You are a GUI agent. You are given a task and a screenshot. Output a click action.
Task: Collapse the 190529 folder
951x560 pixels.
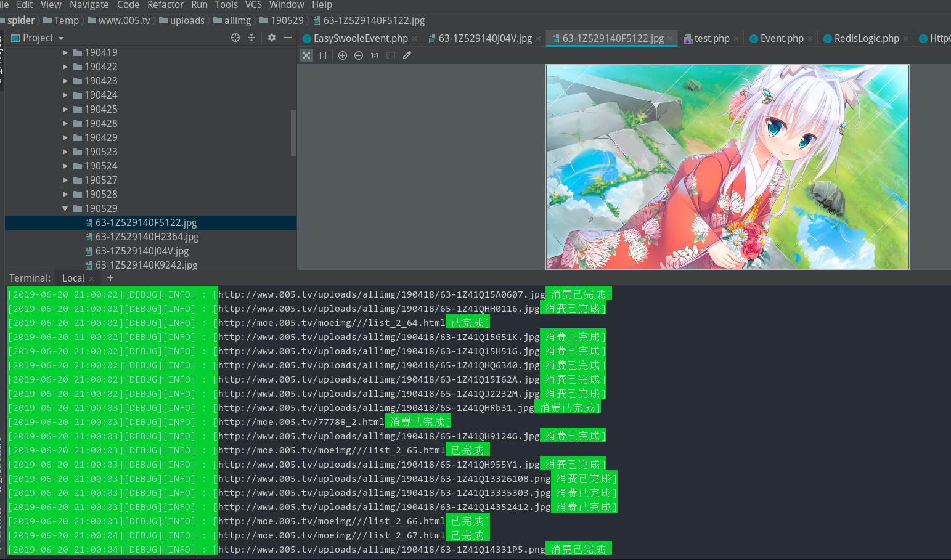pos(65,209)
